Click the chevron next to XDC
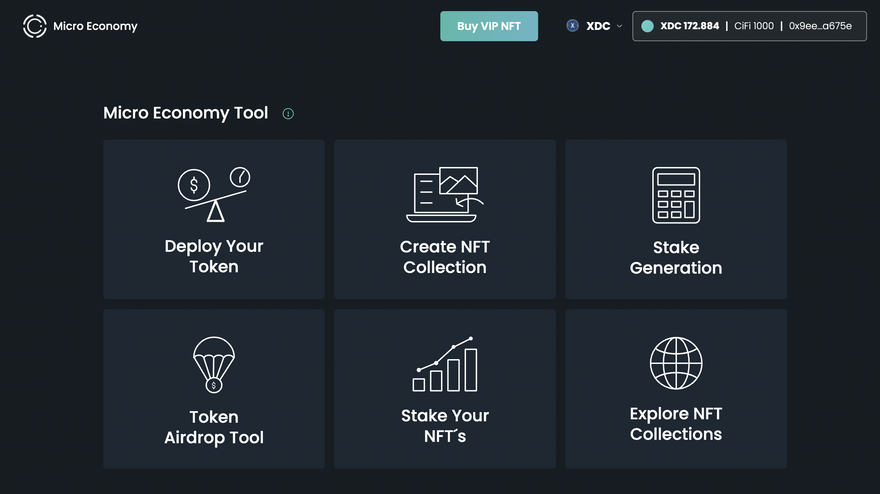The height and width of the screenshot is (494, 880). coord(620,26)
